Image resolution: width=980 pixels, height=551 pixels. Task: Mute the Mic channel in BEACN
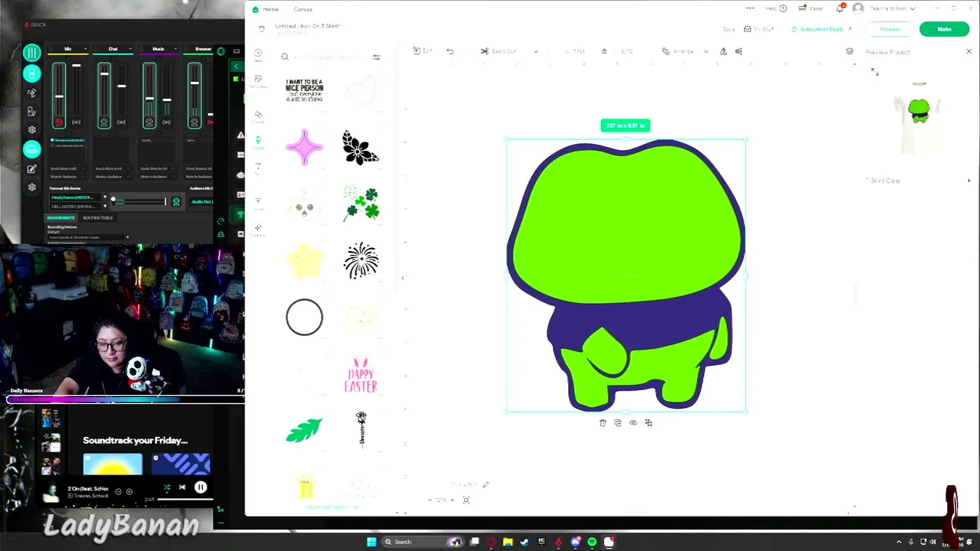tap(58, 122)
